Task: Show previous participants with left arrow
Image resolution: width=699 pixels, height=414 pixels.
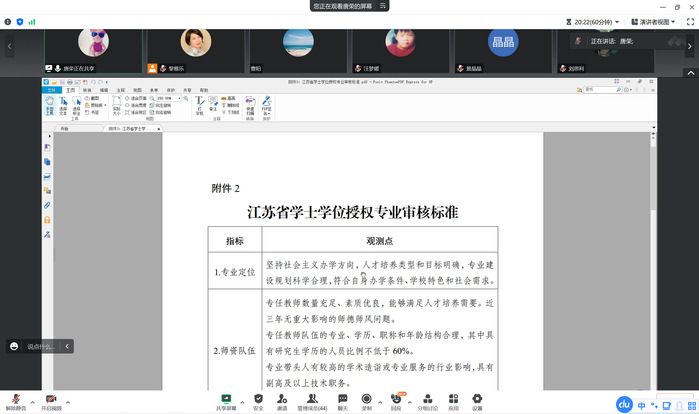Action: pos(8,46)
